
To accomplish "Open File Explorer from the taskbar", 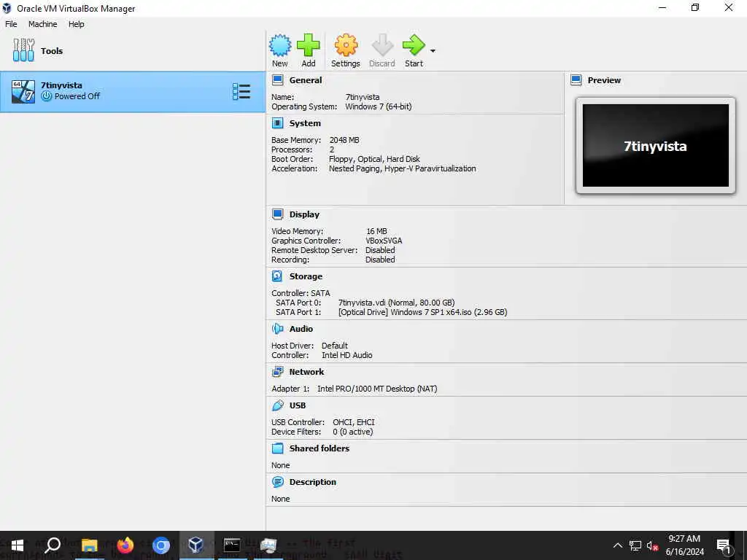I will click(x=89, y=545).
